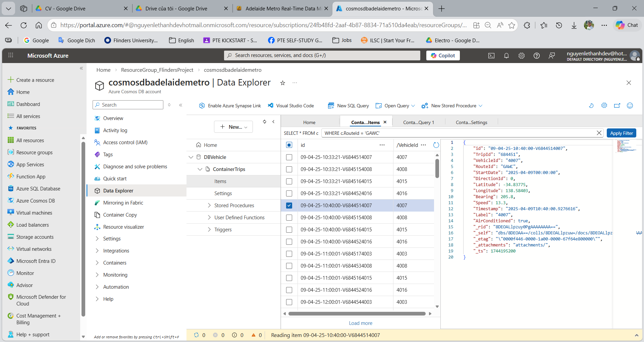Refresh the items grid

(436, 145)
